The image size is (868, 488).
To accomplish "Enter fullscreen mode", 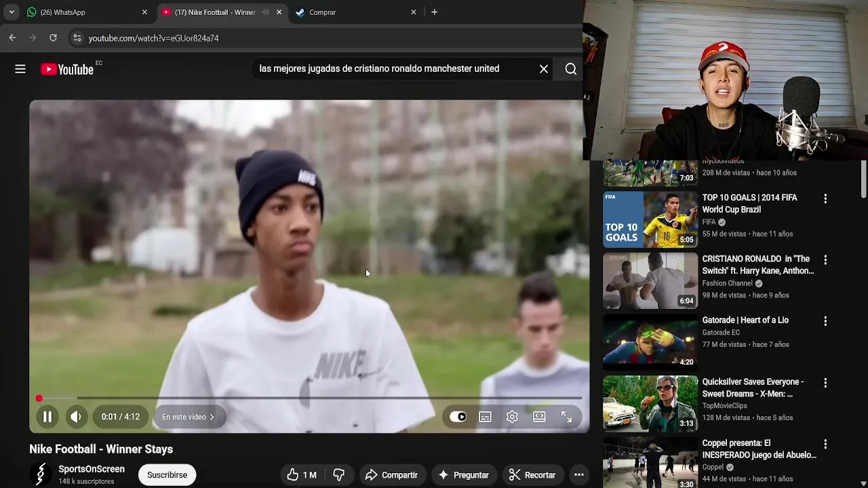I will [566, 417].
